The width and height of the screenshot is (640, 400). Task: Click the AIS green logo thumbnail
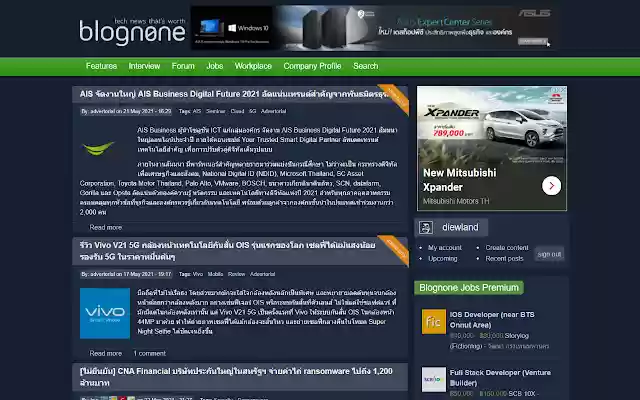click(x=98, y=148)
